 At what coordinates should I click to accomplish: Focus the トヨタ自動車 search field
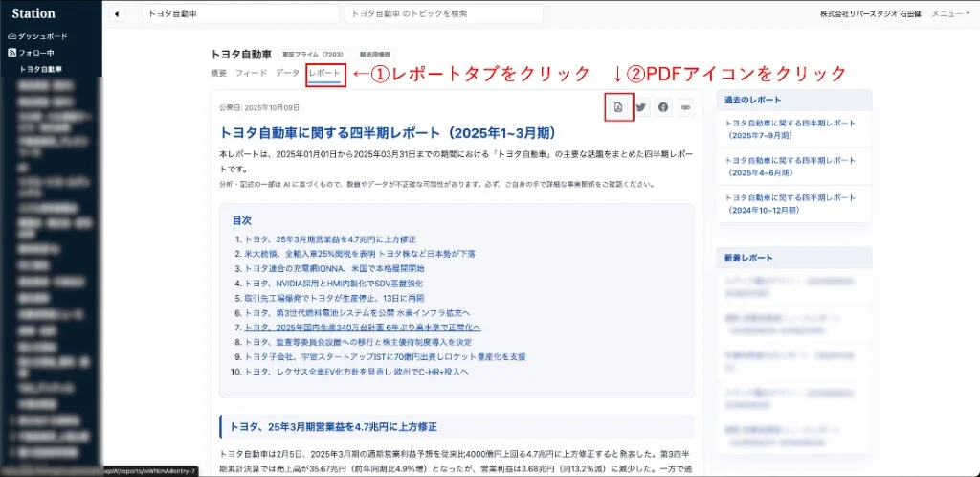tap(240, 13)
